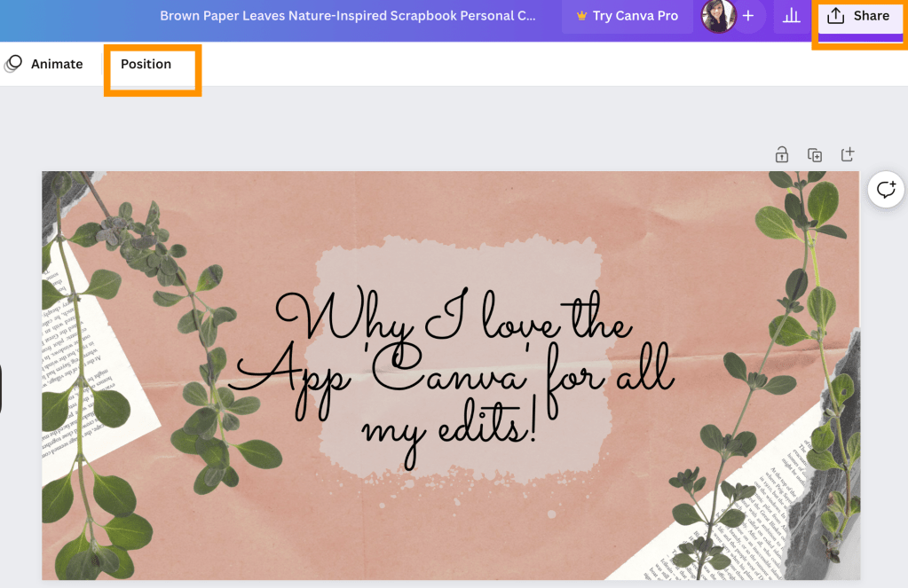Image resolution: width=908 pixels, height=588 pixels.
Task: Click the Try Canva Pro button
Action: (x=627, y=17)
